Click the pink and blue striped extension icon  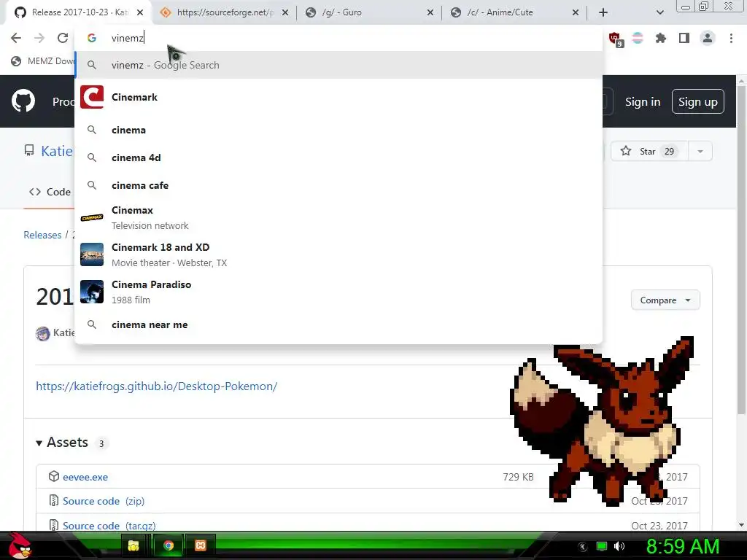pyautogui.click(x=638, y=38)
